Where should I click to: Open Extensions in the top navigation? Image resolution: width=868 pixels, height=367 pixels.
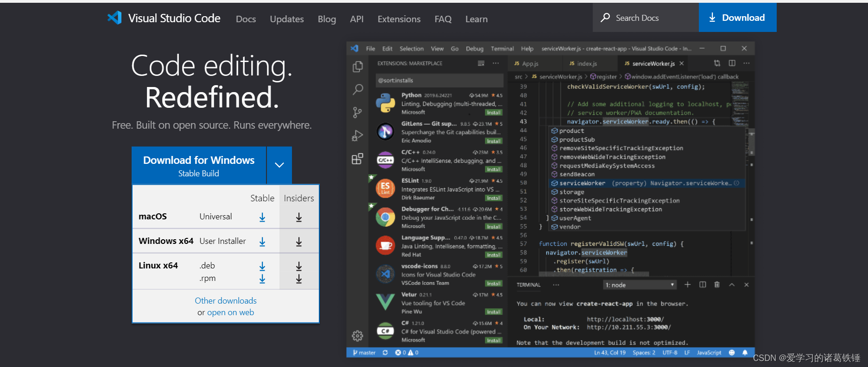point(399,19)
